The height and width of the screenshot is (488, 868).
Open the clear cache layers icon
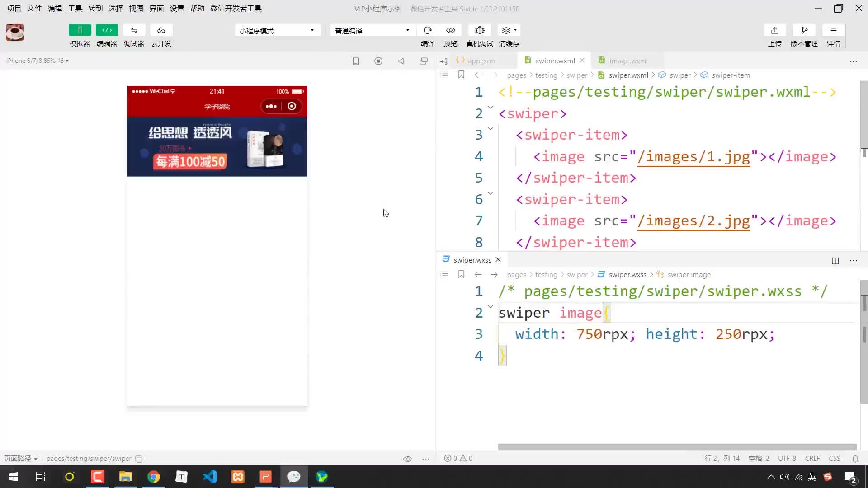[509, 30]
